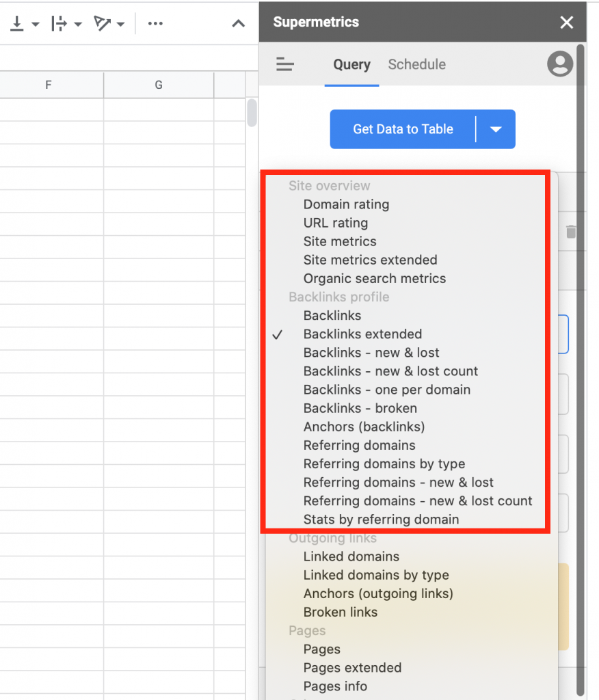
Task: Switch to the Schedule tab
Action: coord(416,65)
